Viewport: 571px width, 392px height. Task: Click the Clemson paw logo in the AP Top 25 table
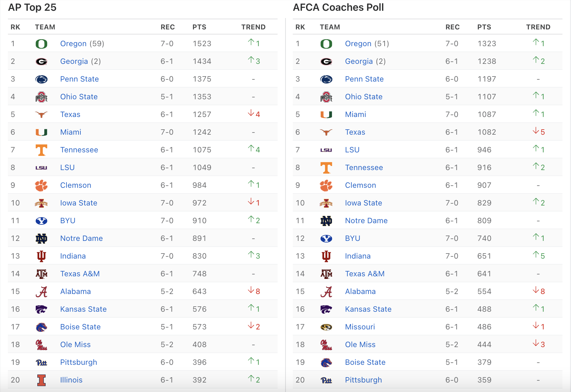click(x=41, y=186)
